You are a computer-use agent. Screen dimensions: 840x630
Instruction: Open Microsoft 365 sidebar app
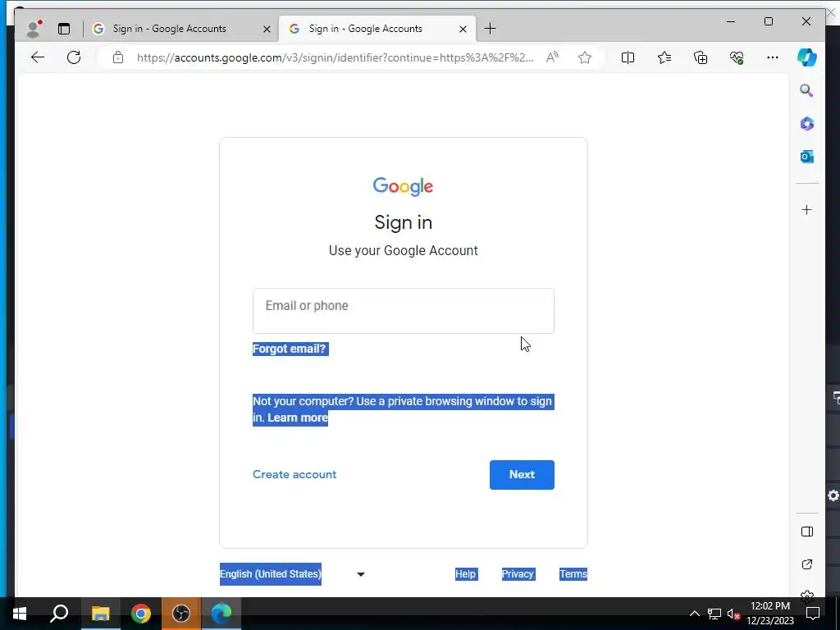point(807,124)
